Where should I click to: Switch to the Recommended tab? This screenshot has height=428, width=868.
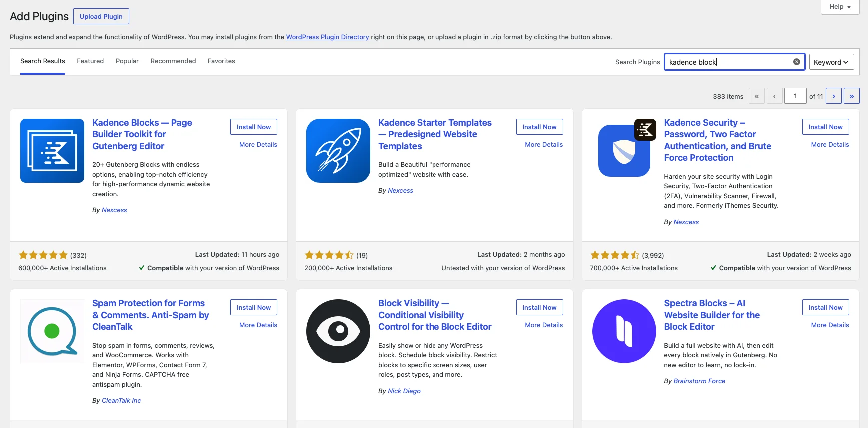point(173,61)
